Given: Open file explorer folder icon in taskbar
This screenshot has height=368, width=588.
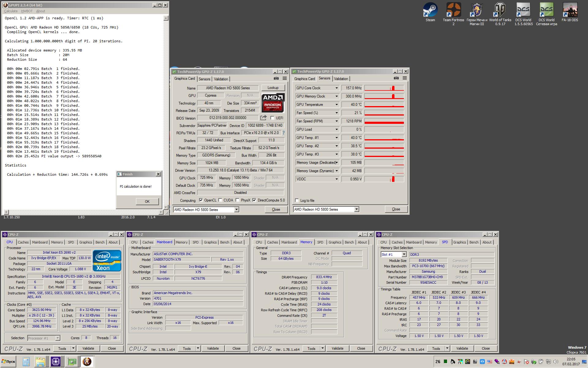Looking at the screenshot, I should pos(40,362).
